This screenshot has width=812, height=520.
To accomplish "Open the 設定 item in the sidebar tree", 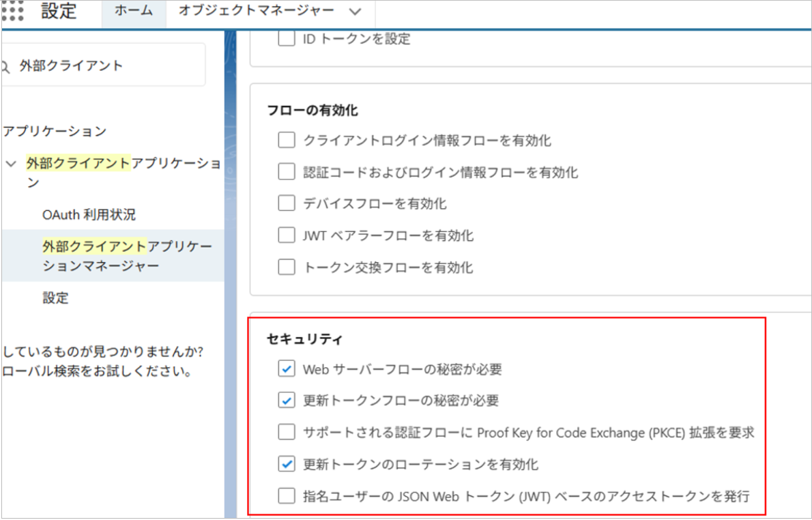I will coord(55,298).
